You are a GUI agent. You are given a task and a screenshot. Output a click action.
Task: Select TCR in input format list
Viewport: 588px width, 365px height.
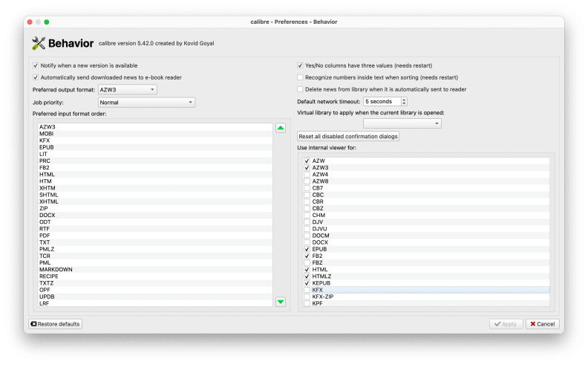coord(155,256)
